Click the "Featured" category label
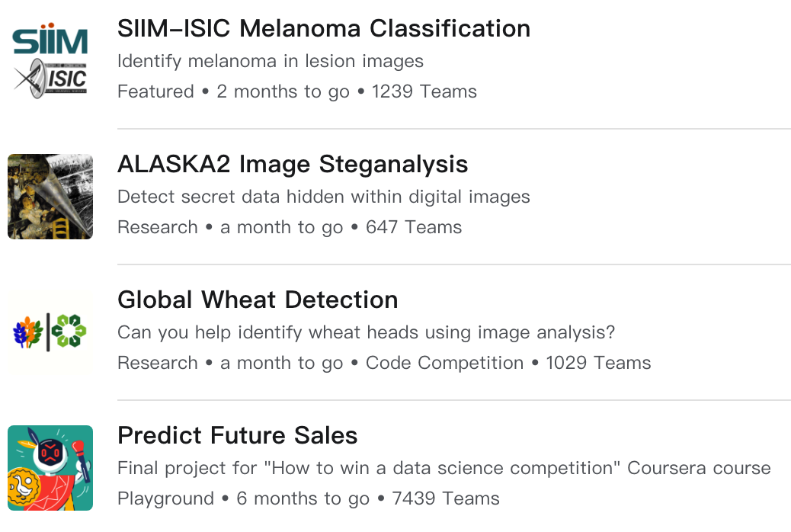Viewport: 791px width, 532px height. (x=155, y=91)
